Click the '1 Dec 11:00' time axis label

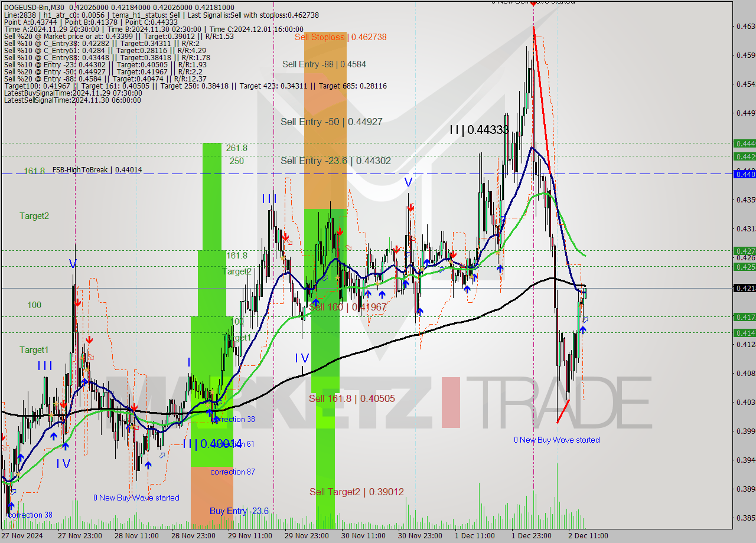coord(476,536)
